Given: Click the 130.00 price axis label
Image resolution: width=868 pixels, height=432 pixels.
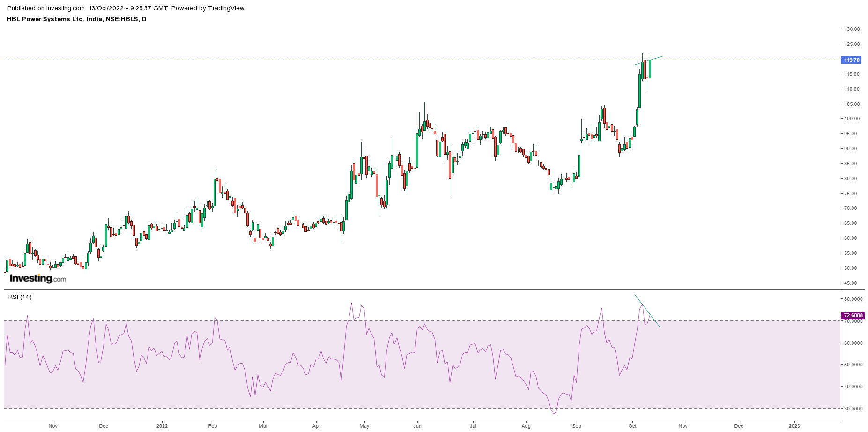Looking at the screenshot, I should (852, 29).
